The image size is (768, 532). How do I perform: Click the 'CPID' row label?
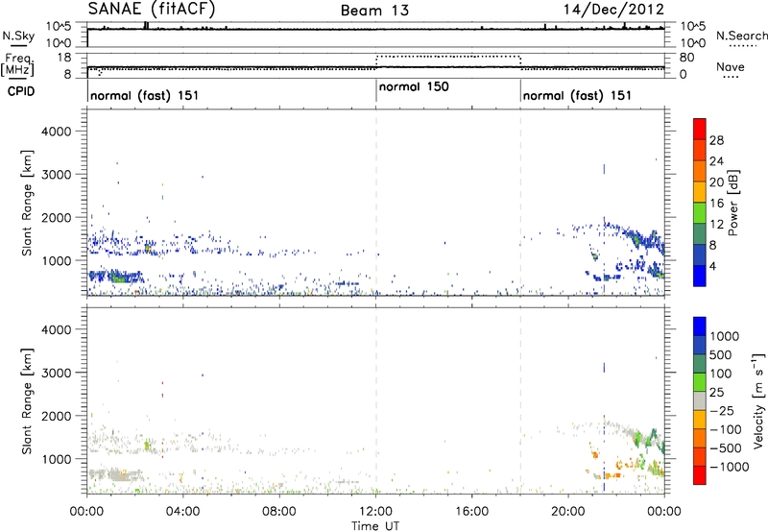pyautogui.click(x=21, y=91)
